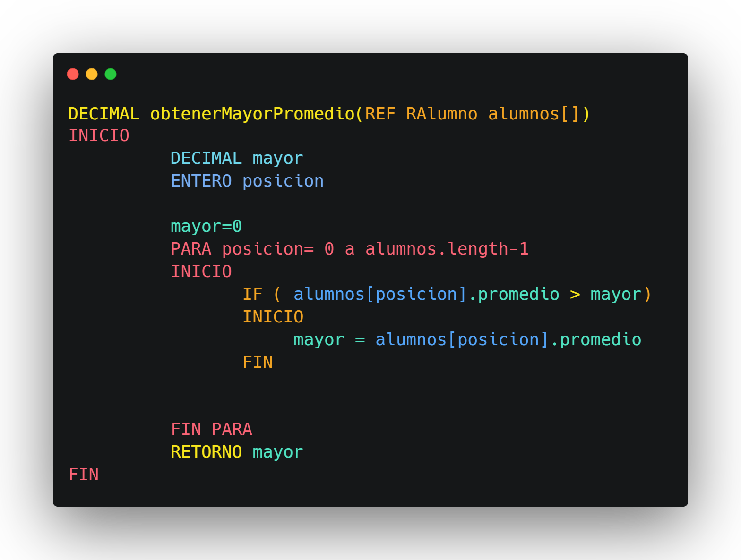741x560 pixels.
Task: Click the red close dot
Action: point(73,74)
